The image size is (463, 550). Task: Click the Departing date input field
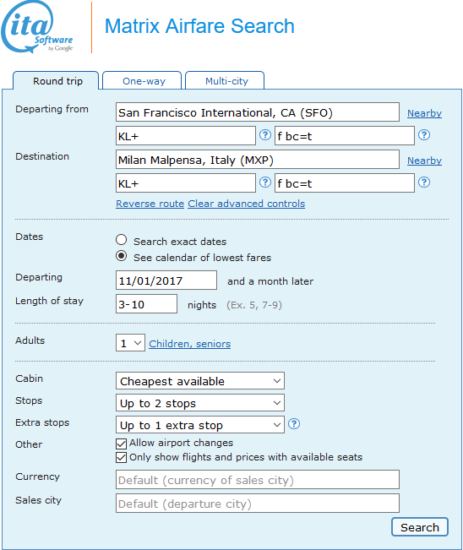pyautogui.click(x=166, y=280)
